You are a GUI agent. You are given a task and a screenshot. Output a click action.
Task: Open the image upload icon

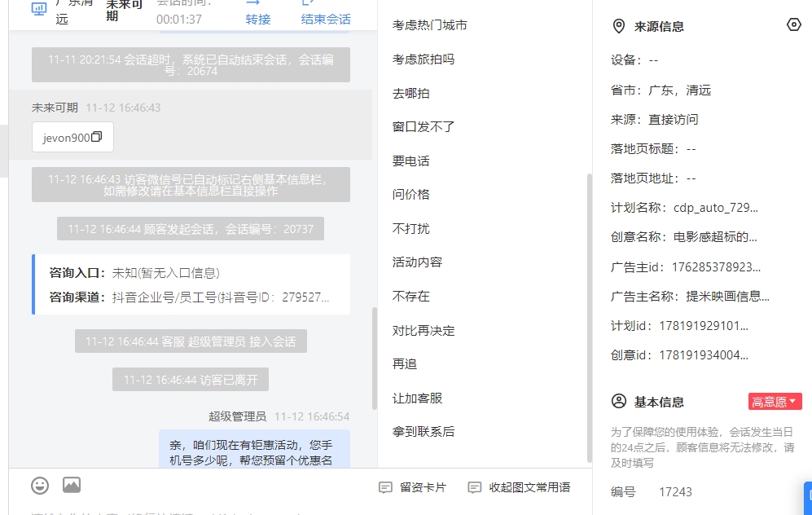(72, 485)
